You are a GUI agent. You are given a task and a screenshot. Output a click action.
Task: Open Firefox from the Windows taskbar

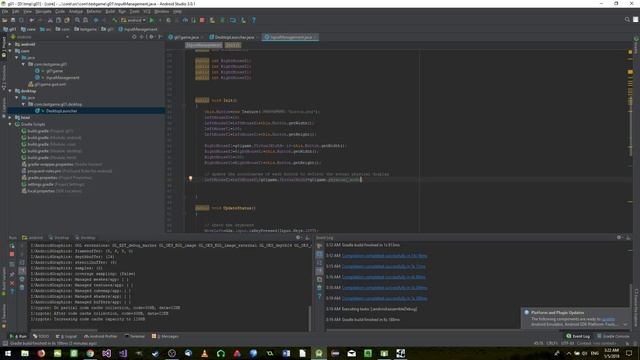(x=41, y=353)
